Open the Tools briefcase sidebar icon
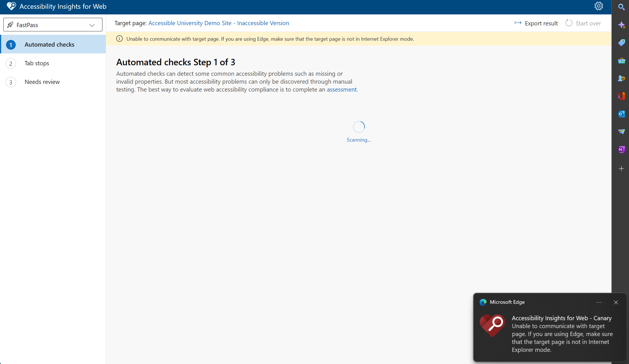This screenshot has height=364, width=629. tap(621, 61)
